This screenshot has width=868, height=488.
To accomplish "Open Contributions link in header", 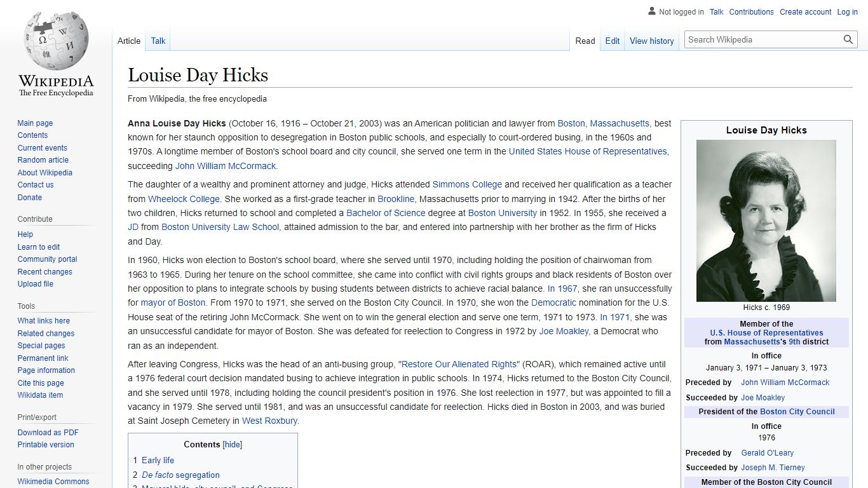I will click(752, 12).
